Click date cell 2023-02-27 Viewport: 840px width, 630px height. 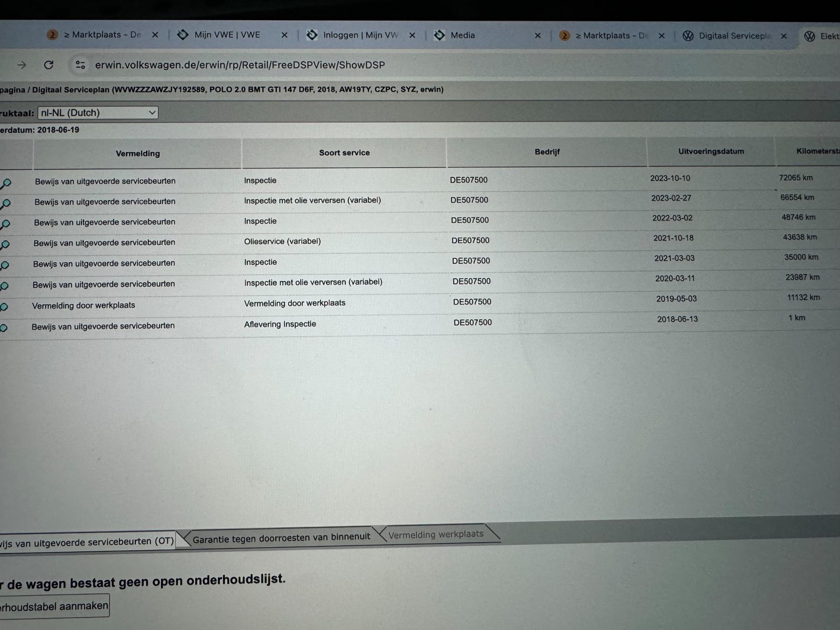[x=671, y=198]
